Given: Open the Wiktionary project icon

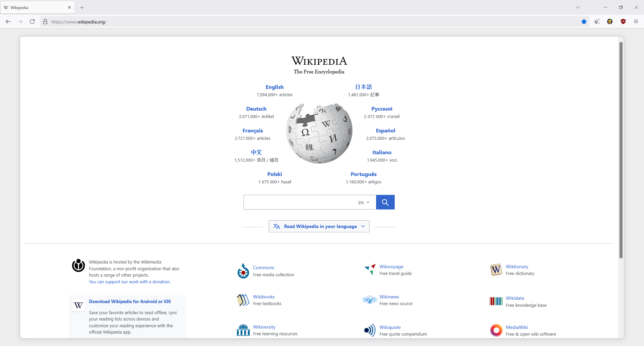Looking at the screenshot, I should tap(496, 270).
